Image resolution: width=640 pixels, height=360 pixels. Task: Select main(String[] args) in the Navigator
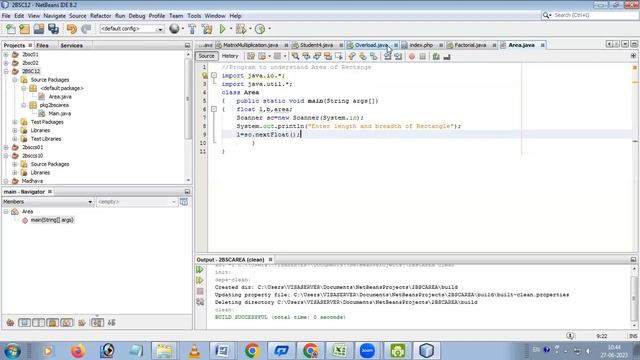pos(52,220)
